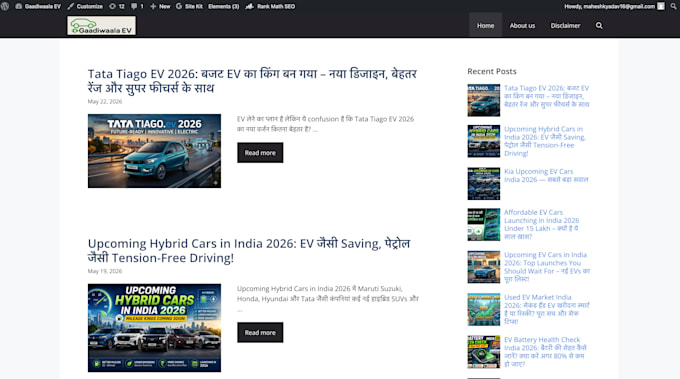Click the Upcoming Hybrid Cars featured image
680x379 pixels.
pyautogui.click(x=154, y=328)
